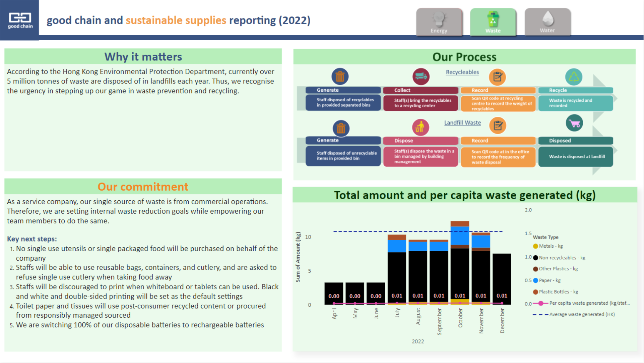Click the 'Why it matters' heading

pyautogui.click(x=143, y=57)
